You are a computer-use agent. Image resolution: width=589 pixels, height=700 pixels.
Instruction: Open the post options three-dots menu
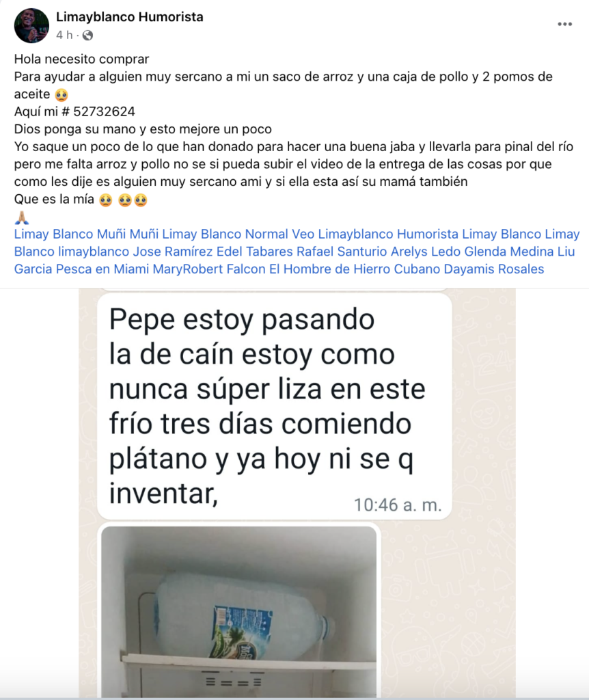(564, 24)
